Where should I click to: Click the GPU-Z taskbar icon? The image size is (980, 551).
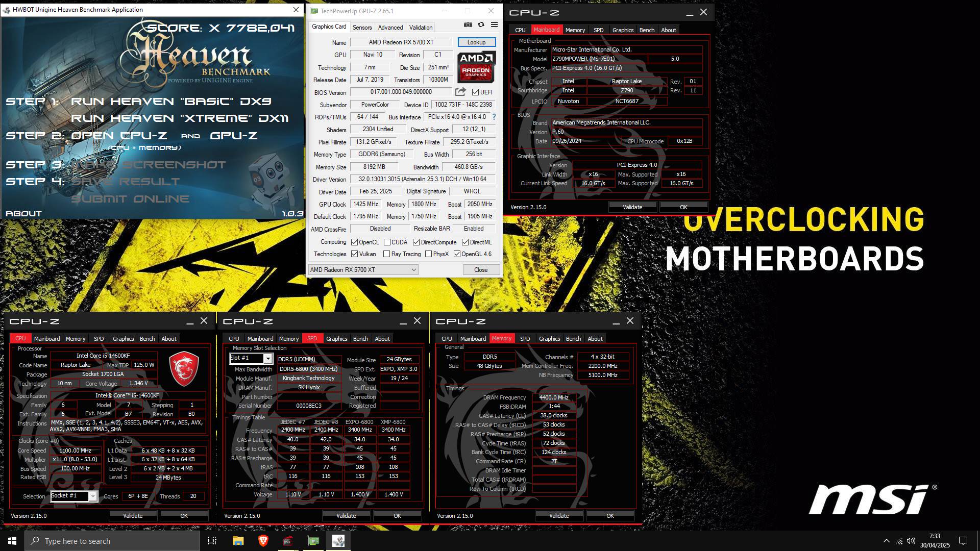coord(313,541)
